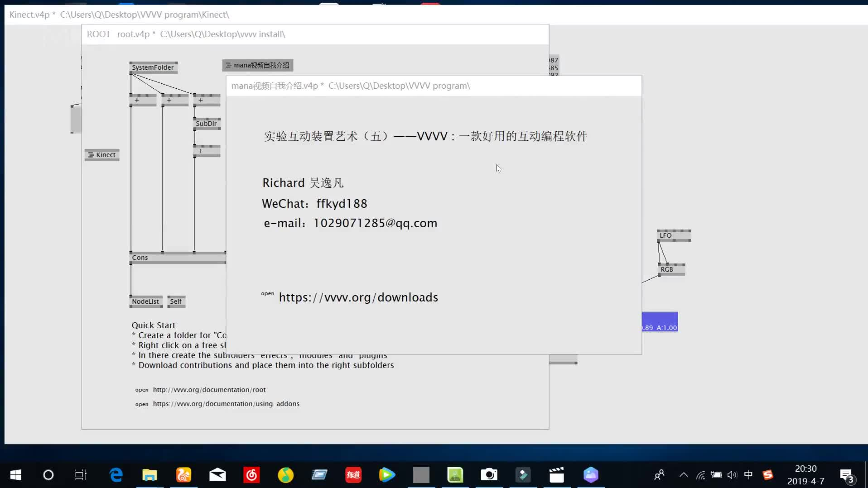Select the mana视频自我介绍 subpatch node
The height and width of the screenshot is (488, 868).
click(x=258, y=65)
